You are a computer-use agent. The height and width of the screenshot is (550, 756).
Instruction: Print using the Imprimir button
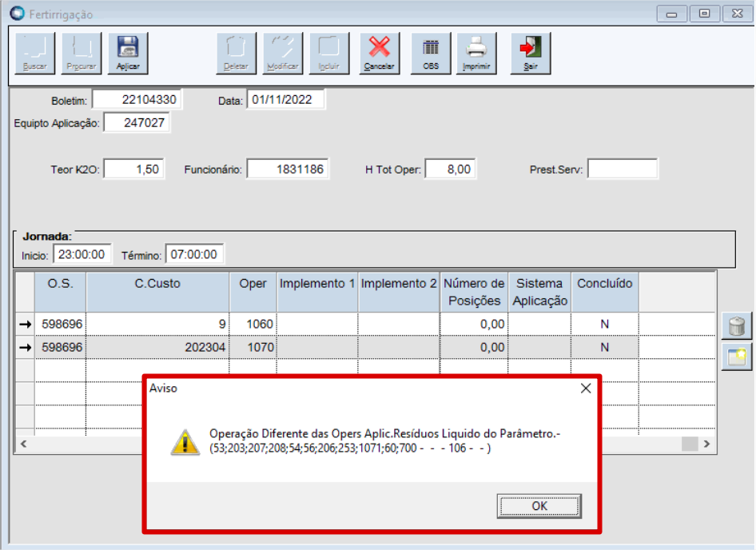click(476, 53)
